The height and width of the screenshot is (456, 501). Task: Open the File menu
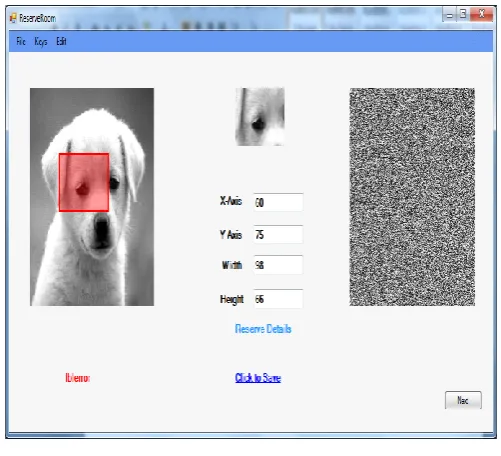click(x=21, y=41)
